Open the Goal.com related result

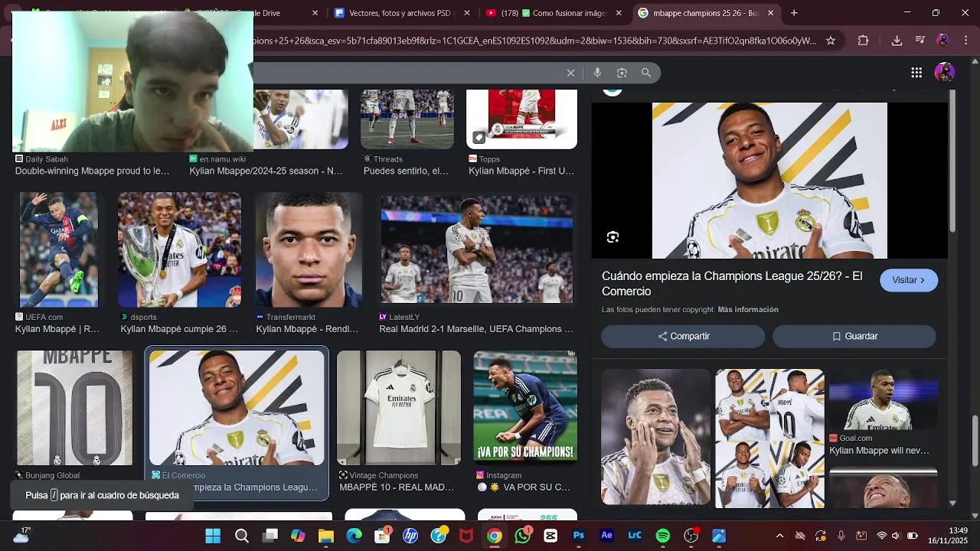tap(884, 413)
